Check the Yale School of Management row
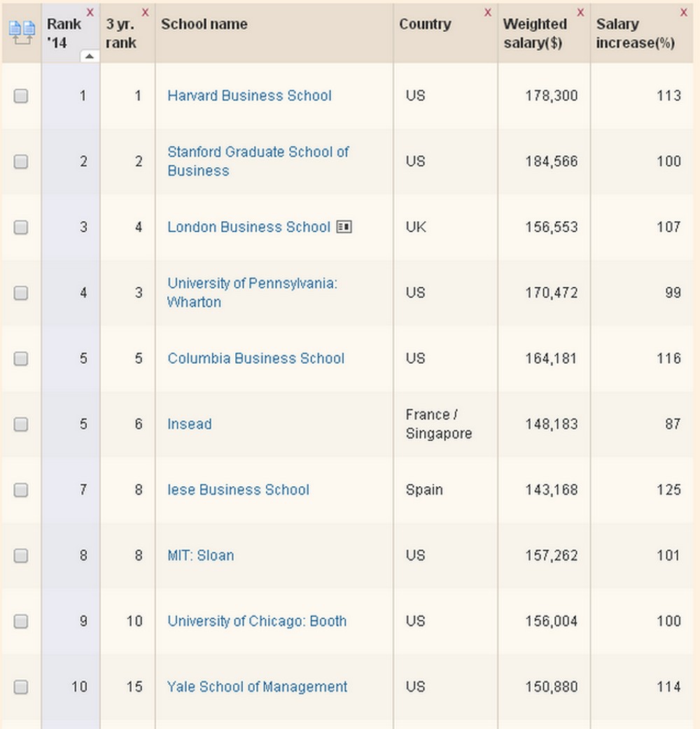Screen dimensions: 700x729 click(x=21, y=687)
